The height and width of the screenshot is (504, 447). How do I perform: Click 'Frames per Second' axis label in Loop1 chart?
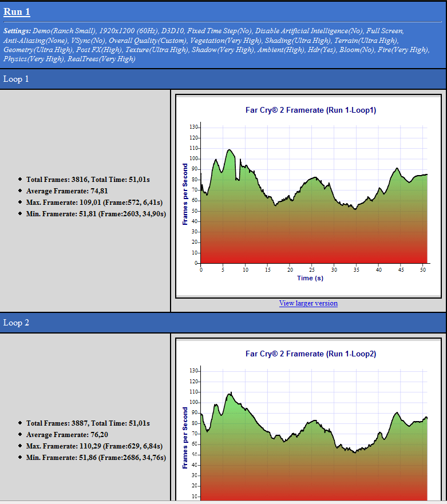point(185,194)
